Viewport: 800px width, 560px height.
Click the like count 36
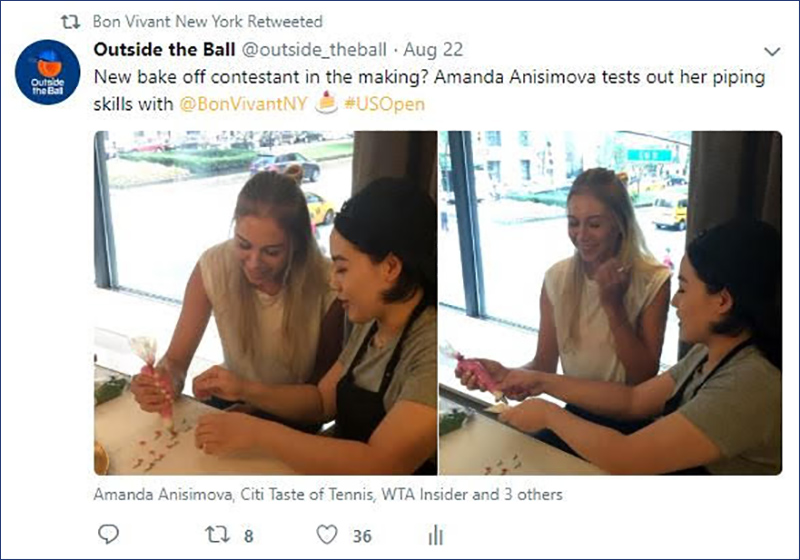[362, 536]
